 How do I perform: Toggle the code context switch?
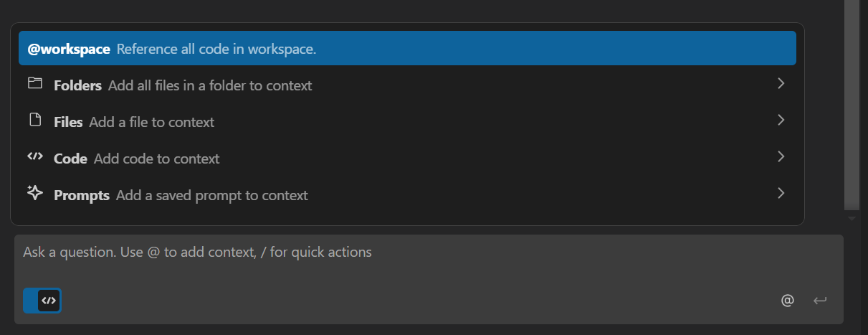(42, 301)
